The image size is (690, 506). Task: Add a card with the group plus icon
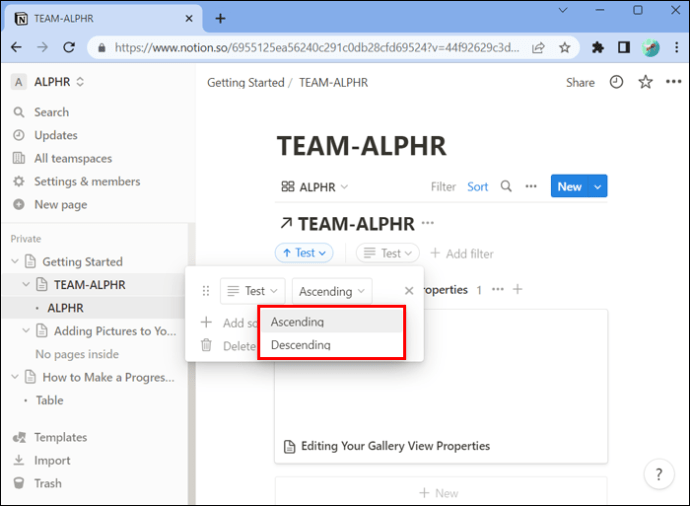(518, 289)
